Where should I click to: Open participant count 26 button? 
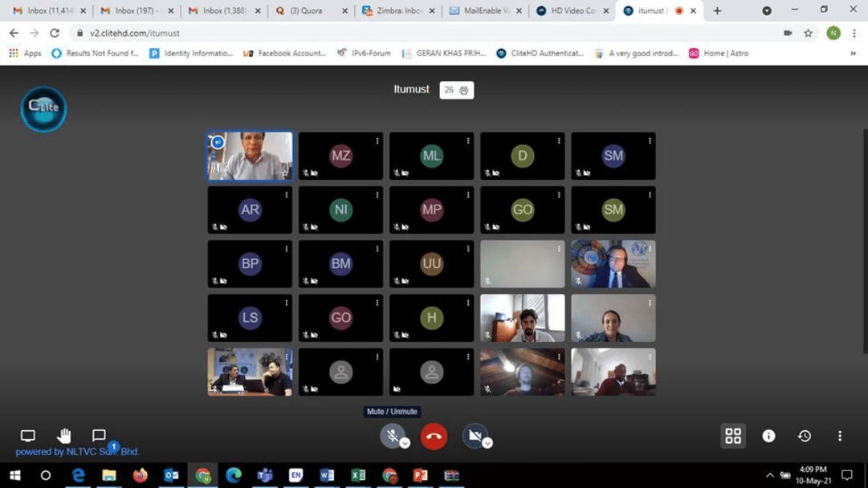click(x=456, y=90)
